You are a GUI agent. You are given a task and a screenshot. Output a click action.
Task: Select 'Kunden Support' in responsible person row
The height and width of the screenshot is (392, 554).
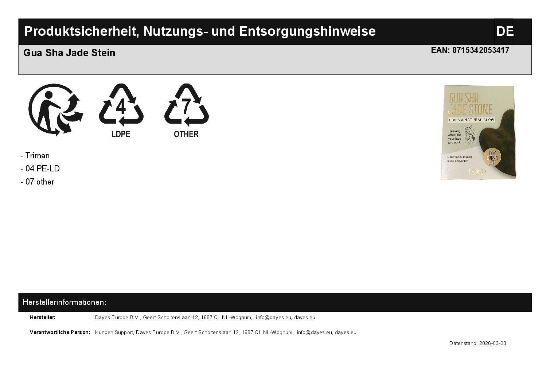pos(114,332)
